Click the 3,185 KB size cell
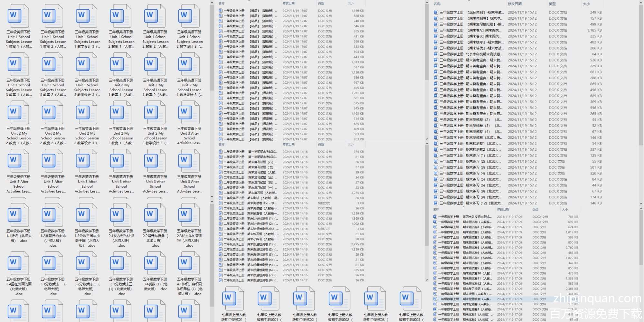 click(x=594, y=30)
